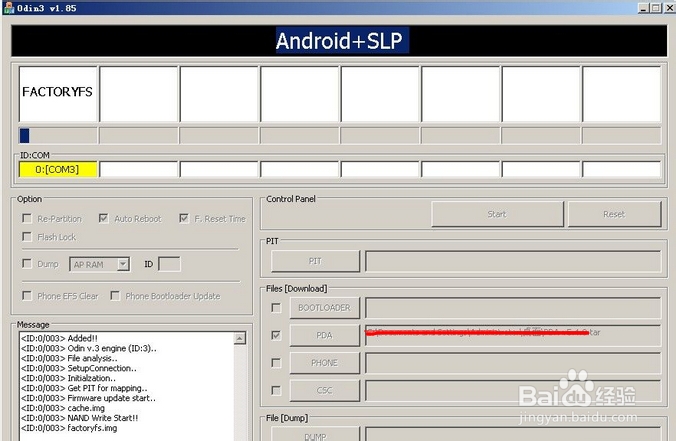The height and width of the screenshot is (441, 676).
Task: Click the CSC file button
Action: click(324, 391)
